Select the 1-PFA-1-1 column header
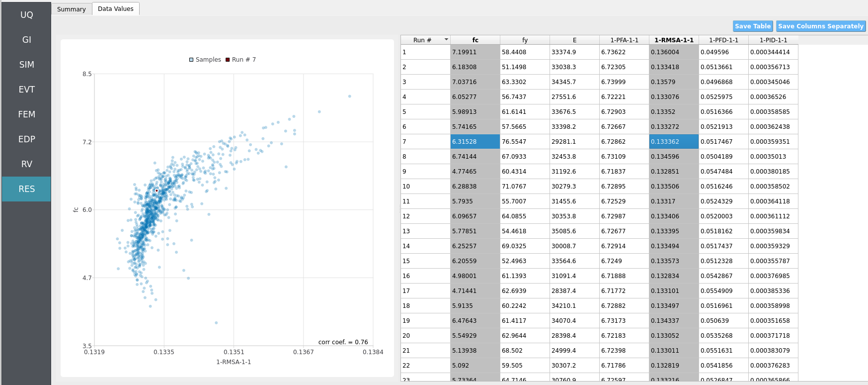868x385 pixels. point(624,40)
